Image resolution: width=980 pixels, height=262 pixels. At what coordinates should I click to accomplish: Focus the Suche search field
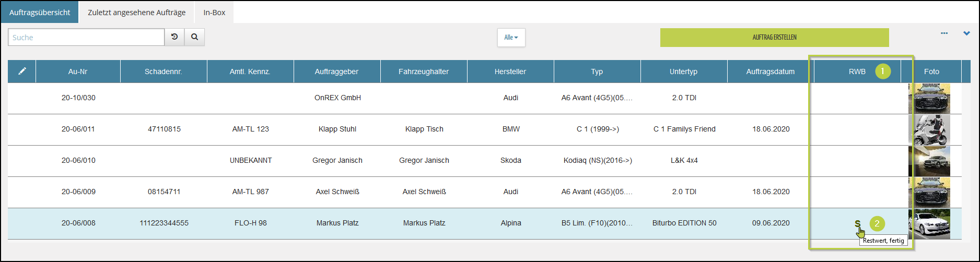pos(86,38)
